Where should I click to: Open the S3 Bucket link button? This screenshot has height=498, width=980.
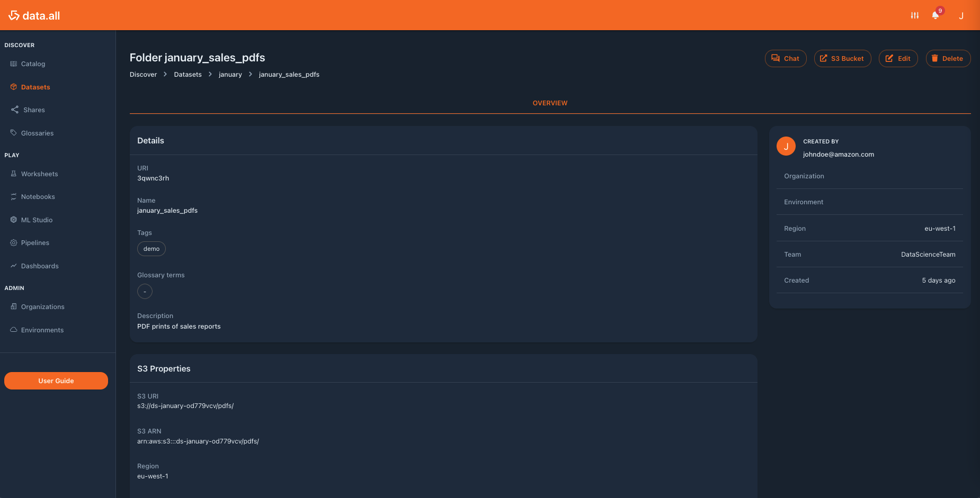pos(842,58)
